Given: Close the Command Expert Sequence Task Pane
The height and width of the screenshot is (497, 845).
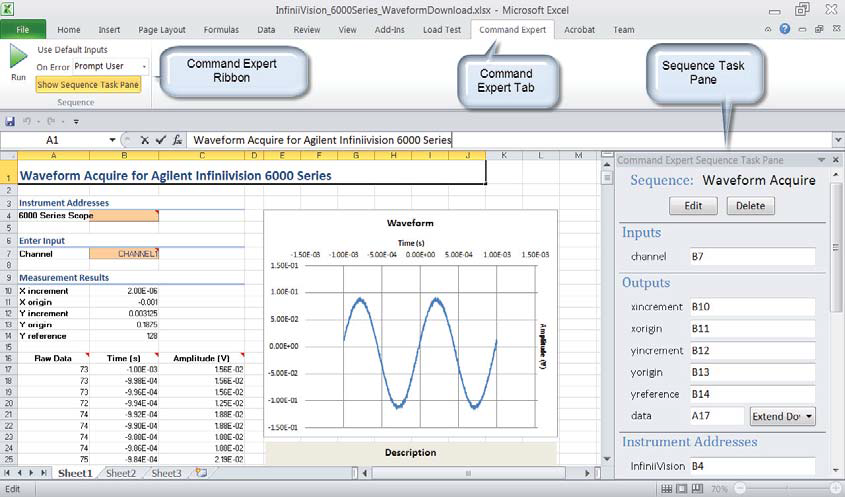Looking at the screenshot, I should coord(836,160).
